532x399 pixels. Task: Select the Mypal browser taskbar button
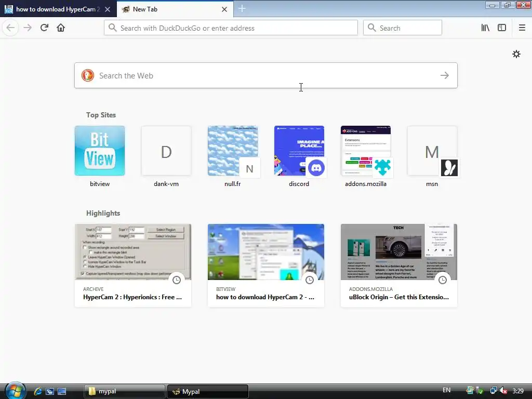pyautogui.click(x=208, y=392)
